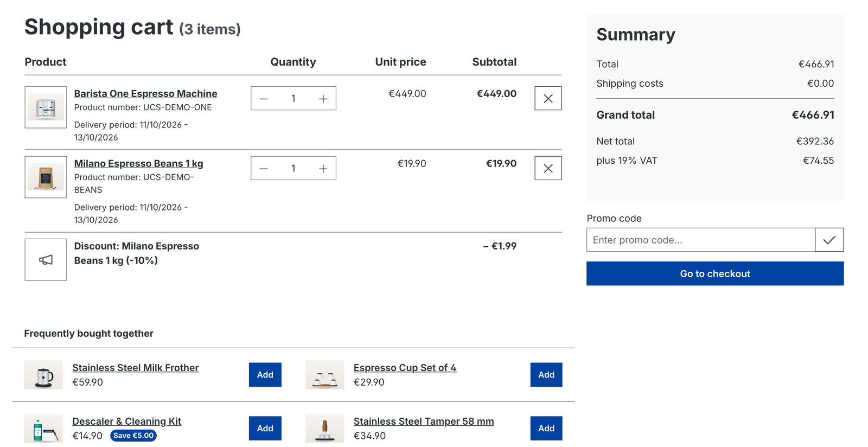
Task: Click the discount megaphone icon
Action: [46, 260]
